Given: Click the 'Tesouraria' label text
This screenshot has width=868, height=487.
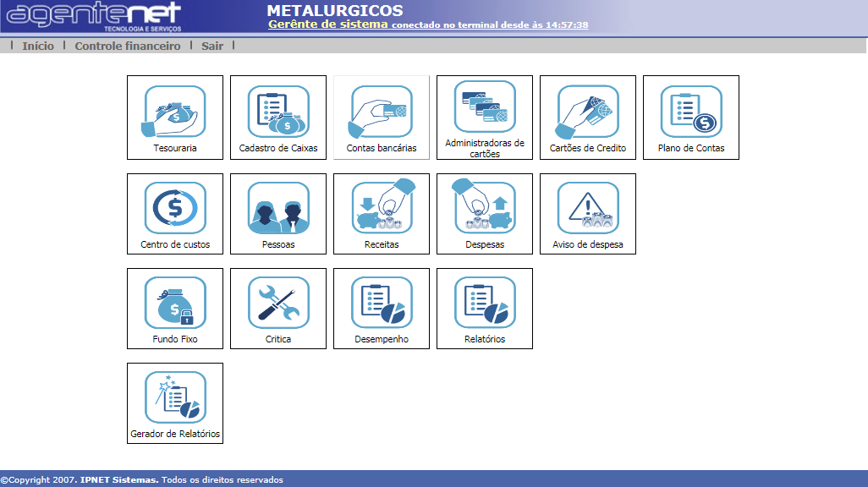Looking at the screenshot, I should pyautogui.click(x=175, y=148).
